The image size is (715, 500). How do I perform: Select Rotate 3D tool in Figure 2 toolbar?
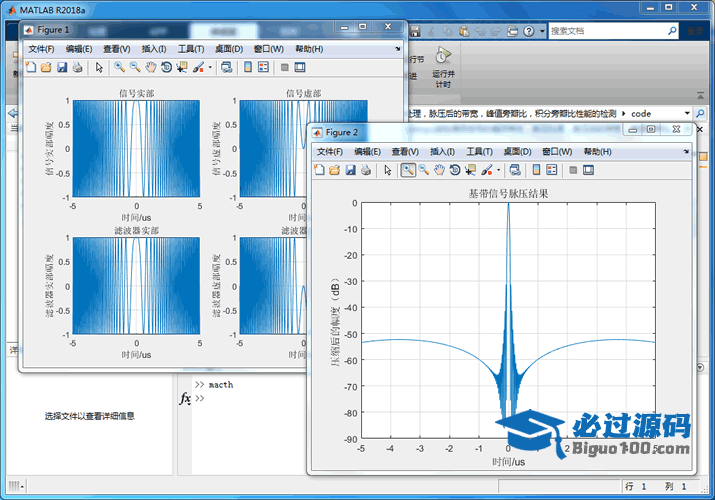(x=455, y=170)
